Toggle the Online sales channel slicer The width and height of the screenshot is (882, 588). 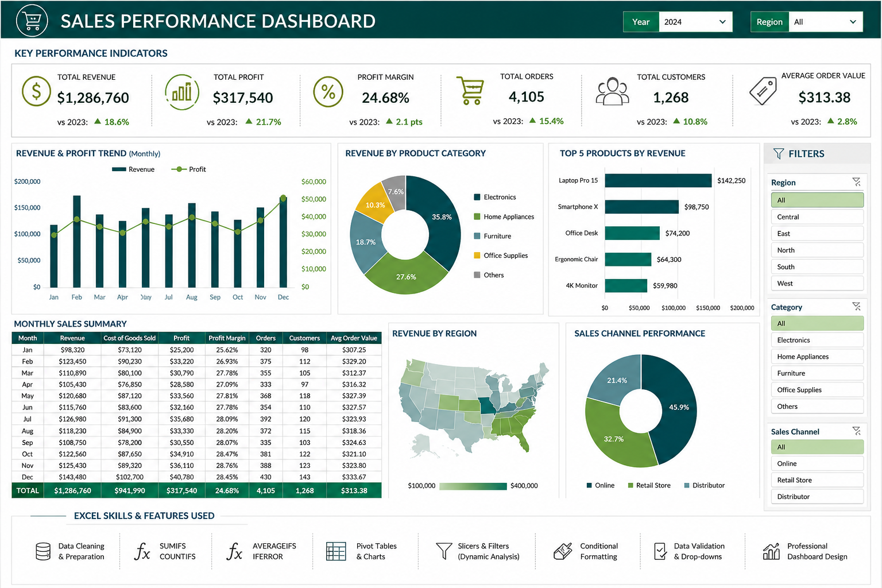[817, 463]
